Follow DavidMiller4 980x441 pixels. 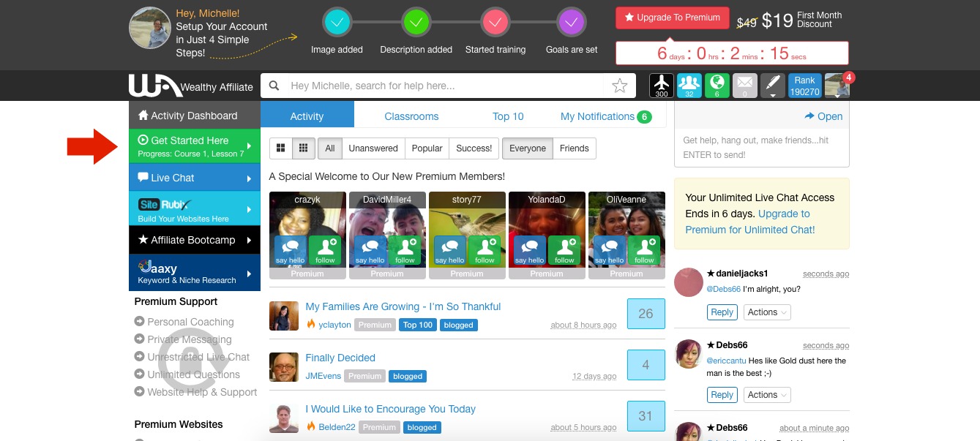point(405,251)
